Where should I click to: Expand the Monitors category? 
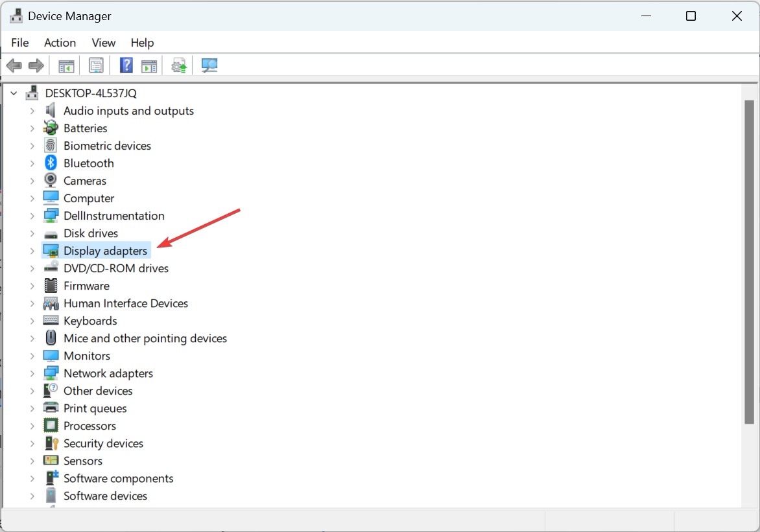tap(32, 356)
